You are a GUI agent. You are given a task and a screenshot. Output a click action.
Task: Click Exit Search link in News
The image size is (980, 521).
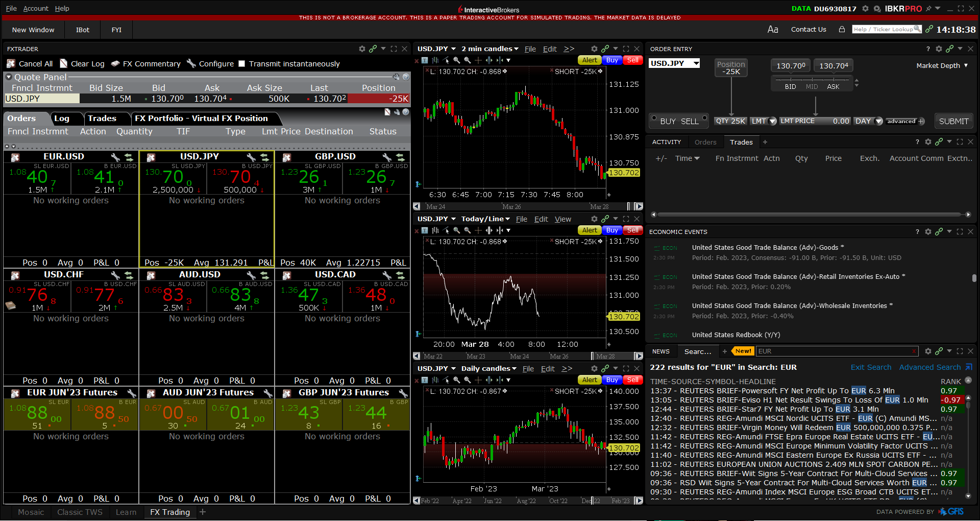coord(871,367)
